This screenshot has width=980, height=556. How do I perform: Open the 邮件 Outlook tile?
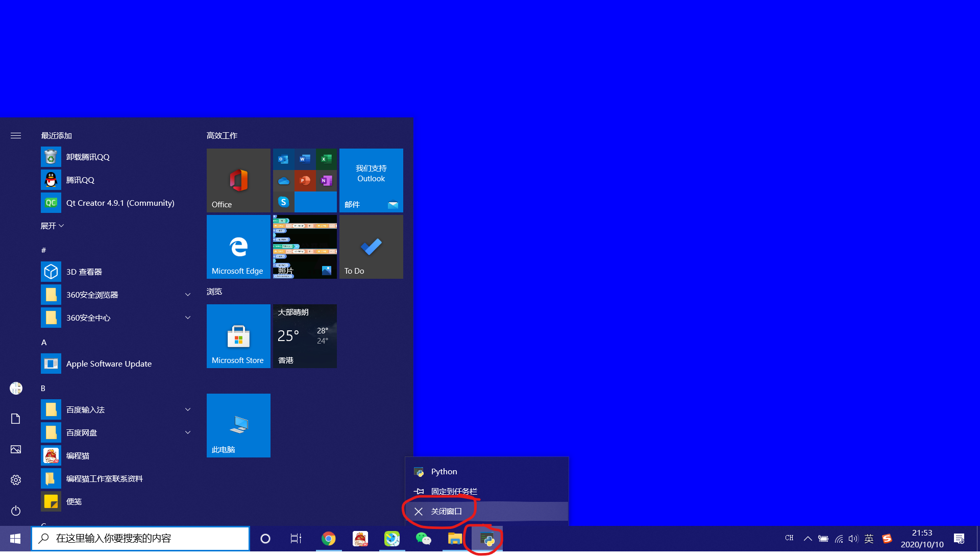coord(371,180)
